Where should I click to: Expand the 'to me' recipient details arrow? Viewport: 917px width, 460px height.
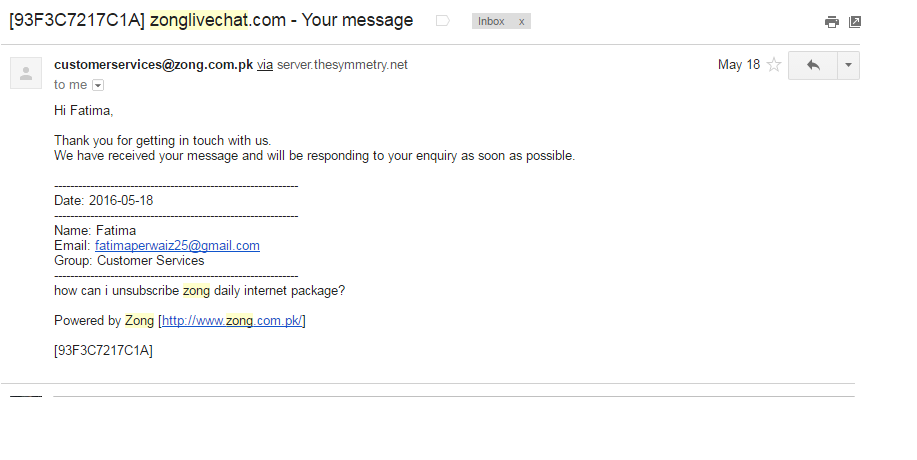pyautogui.click(x=98, y=86)
